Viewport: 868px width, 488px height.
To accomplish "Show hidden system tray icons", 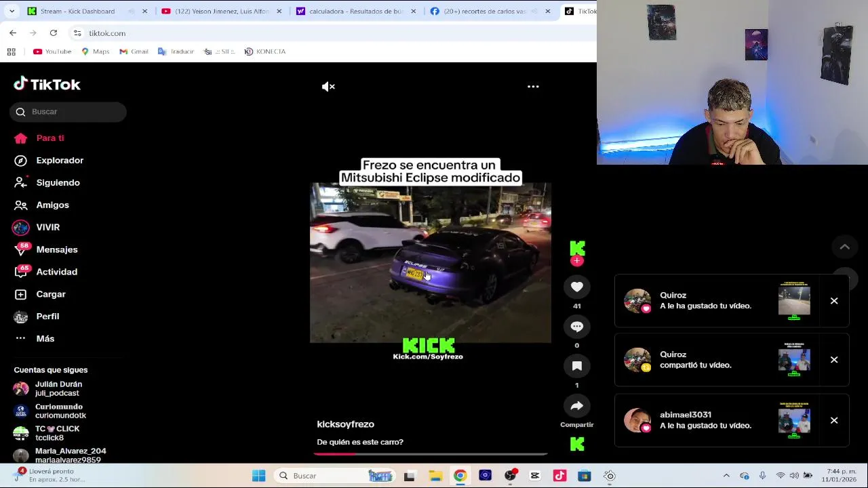I will [726, 476].
